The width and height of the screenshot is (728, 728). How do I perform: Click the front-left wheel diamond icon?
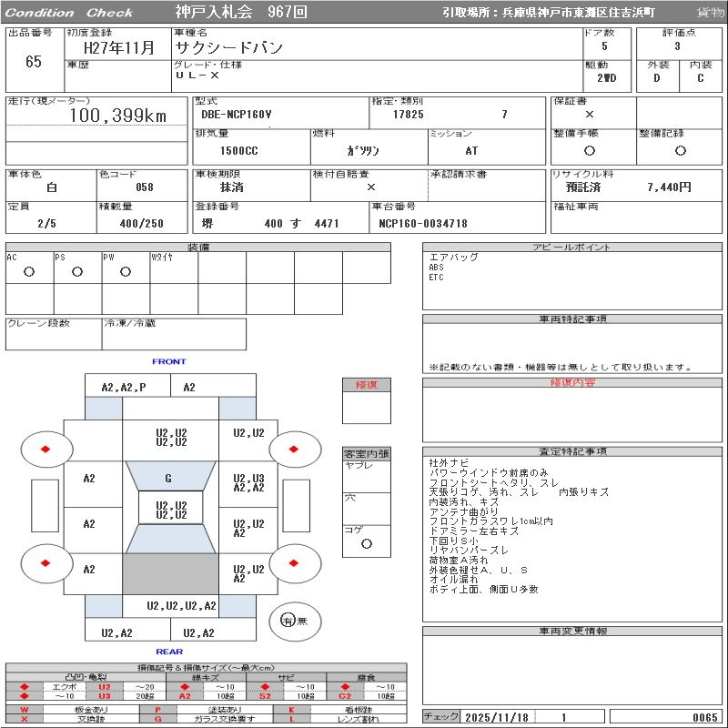coord(45,449)
